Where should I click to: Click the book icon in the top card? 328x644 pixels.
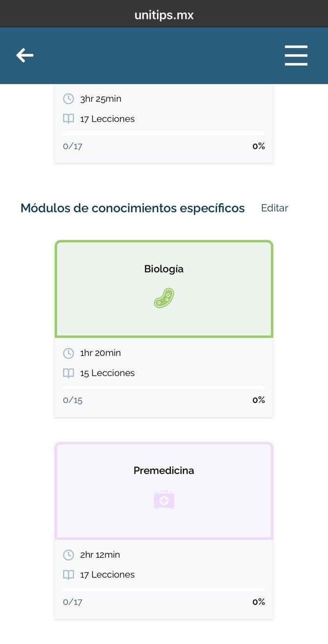coord(69,119)
